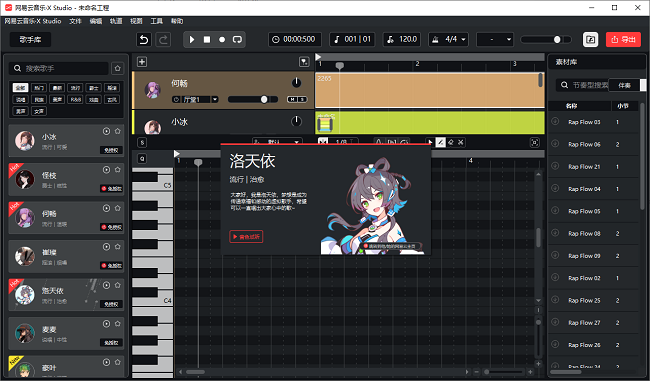
Task: Click the Q quantize button above piano
Action: (x=142, y=158)
